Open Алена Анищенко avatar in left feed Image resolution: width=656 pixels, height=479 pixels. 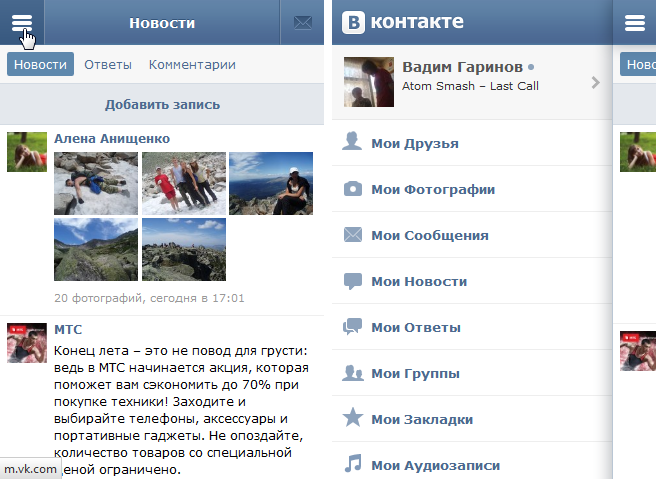click(27, 152)
